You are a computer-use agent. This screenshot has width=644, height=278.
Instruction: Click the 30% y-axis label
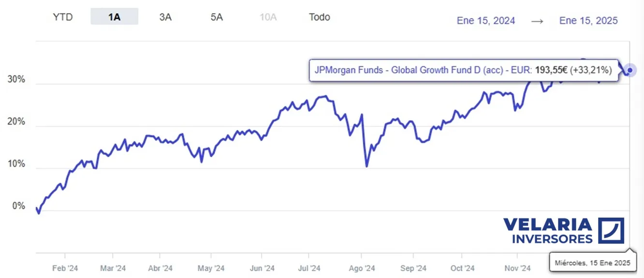(16, 80)
